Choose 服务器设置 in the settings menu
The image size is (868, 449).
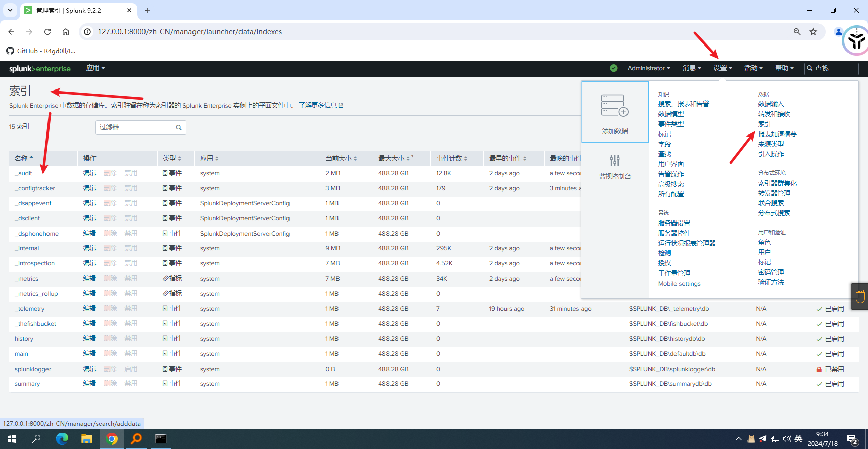tap(674, 223)
